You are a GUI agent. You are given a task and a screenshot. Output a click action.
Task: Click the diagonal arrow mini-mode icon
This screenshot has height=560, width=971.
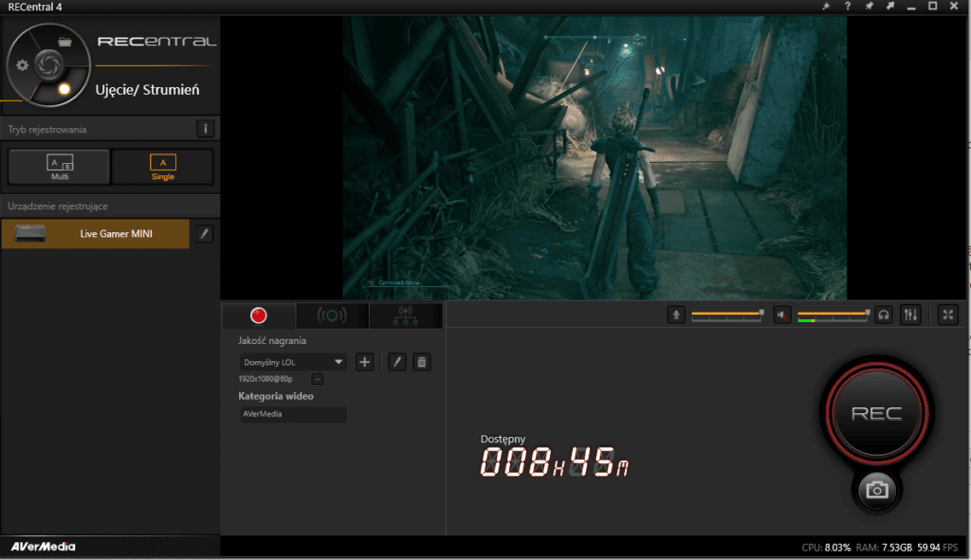pos(889,7)
